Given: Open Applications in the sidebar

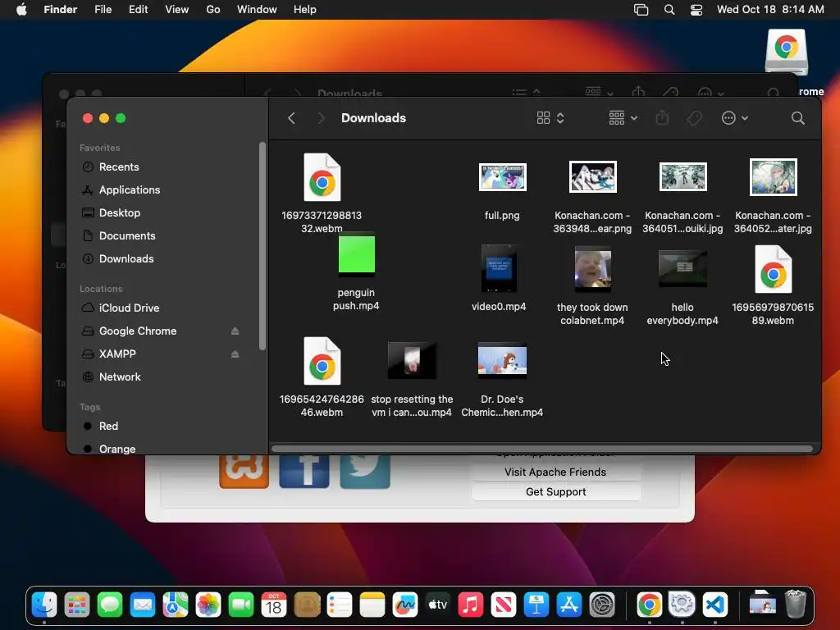Looking at the screenshot, I should click(x=129, y=189).
